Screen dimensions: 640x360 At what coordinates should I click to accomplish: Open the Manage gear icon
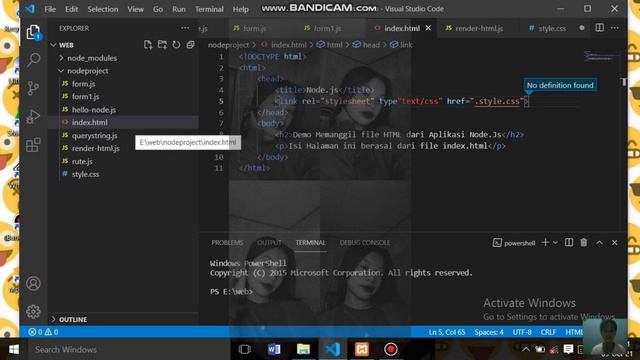coord(33,311)
